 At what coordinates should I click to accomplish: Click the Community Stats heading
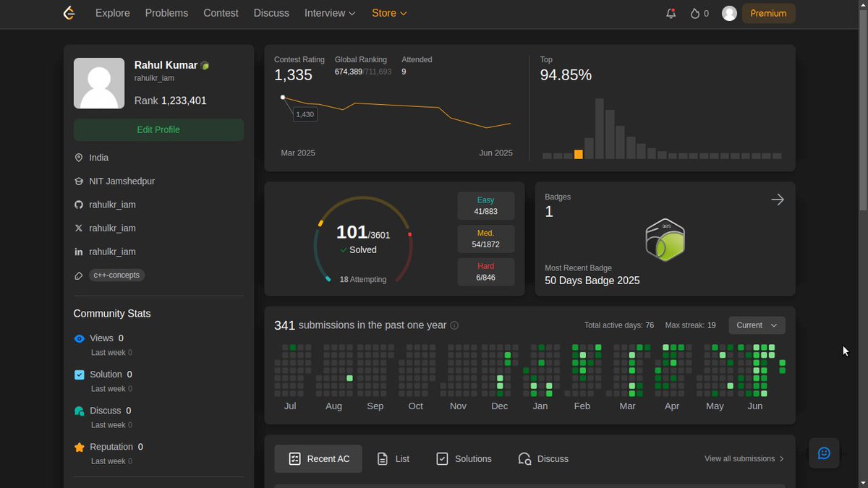tap(112, 314)
